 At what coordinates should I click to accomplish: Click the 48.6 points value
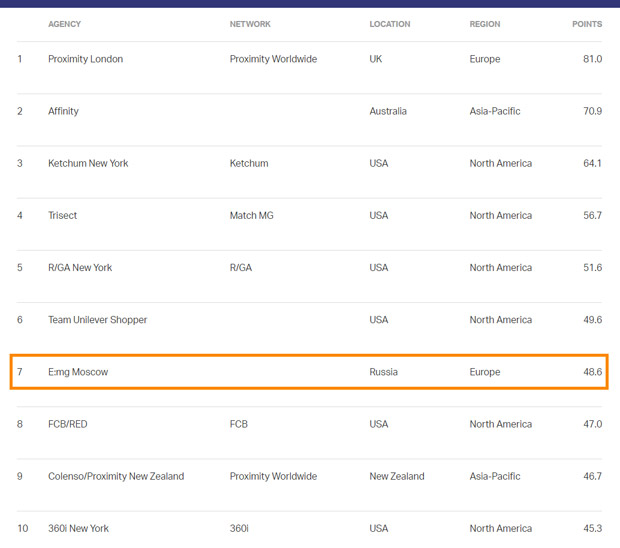[592, 372]
